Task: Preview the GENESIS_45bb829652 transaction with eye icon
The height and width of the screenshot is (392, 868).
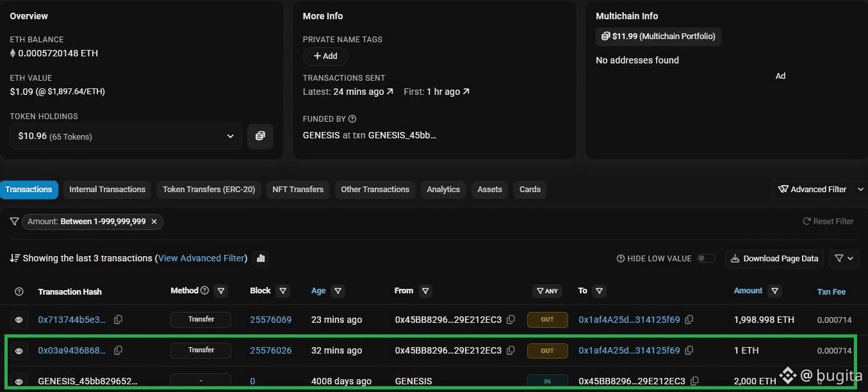Action: click(x=19, y=382)
